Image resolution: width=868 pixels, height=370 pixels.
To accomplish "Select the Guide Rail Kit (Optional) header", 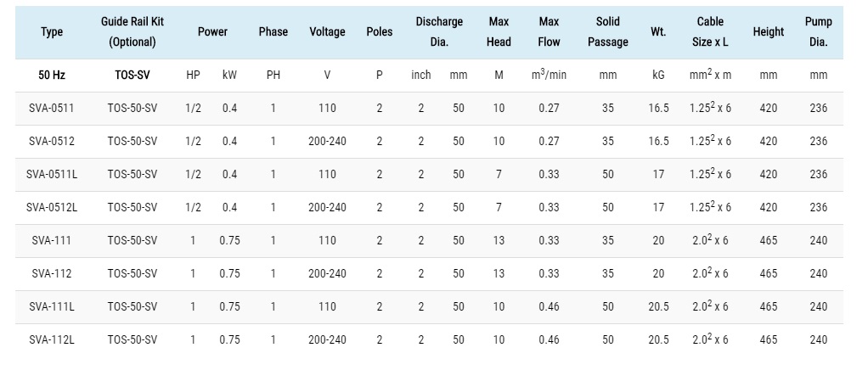I will [x=132, y=32].
